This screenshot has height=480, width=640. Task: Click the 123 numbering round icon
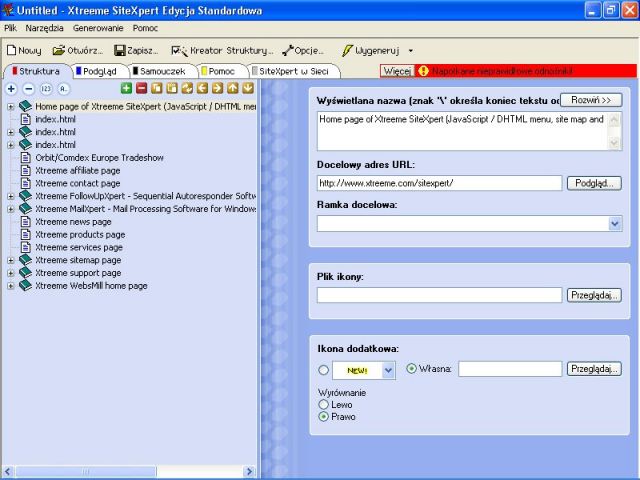point(46,89)
